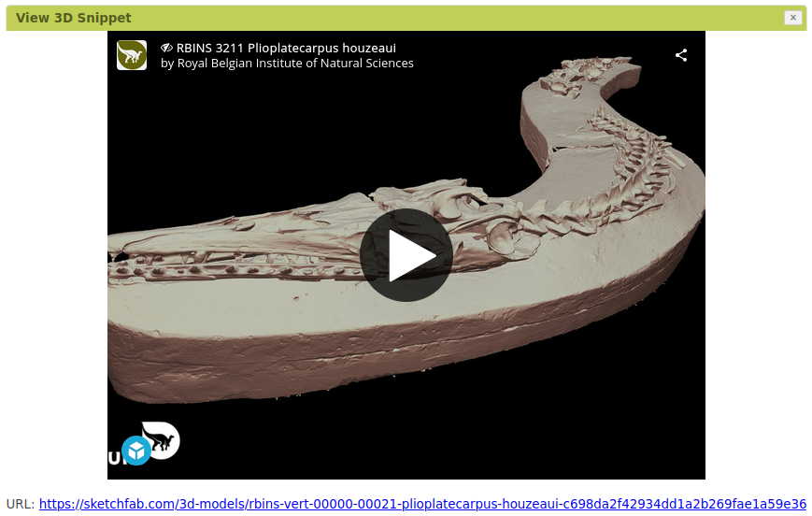Click the fossil skull in the preview
The height and width of the screenshot is (516, 812).
pos(280,234)
